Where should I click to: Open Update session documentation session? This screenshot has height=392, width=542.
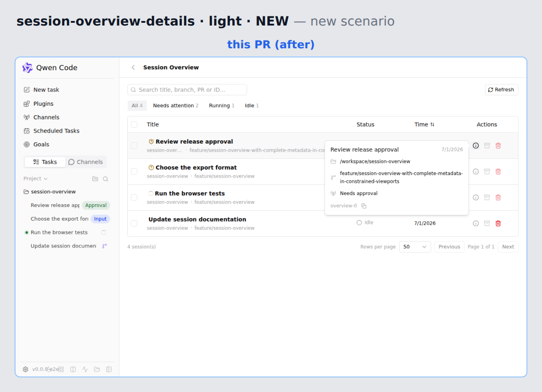point(197,219)
